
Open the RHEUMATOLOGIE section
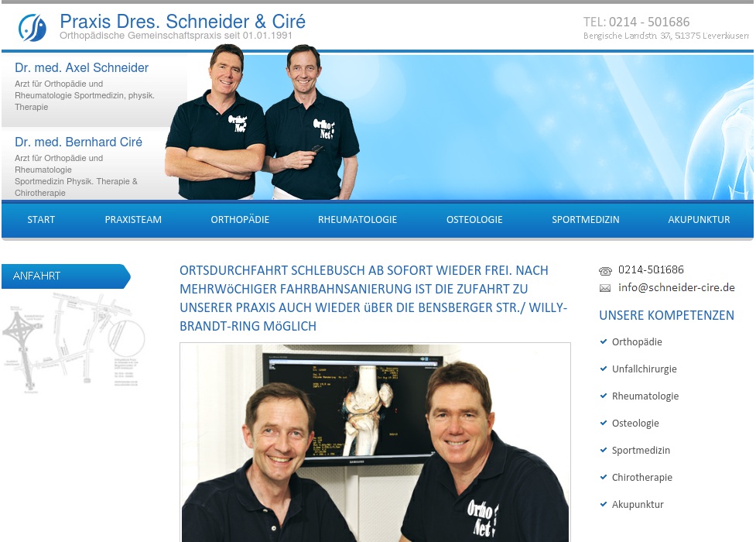[357, 220]
